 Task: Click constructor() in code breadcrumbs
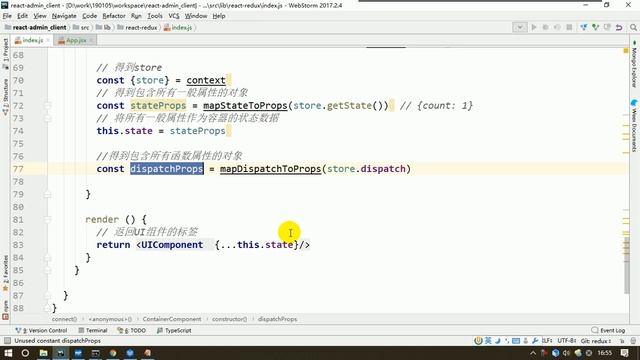(229, 319)
